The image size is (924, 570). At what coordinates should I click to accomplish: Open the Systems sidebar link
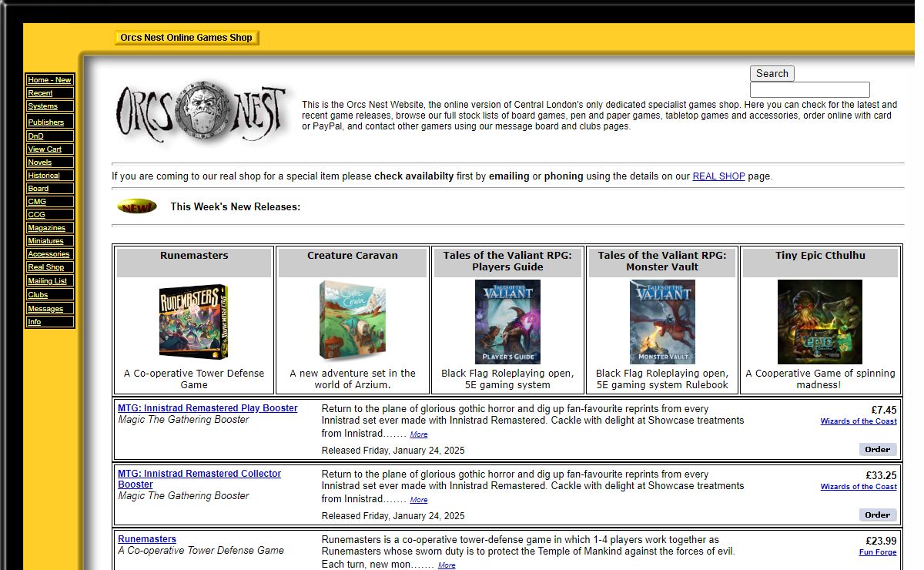pyautogui.click(x=42, y=106)
